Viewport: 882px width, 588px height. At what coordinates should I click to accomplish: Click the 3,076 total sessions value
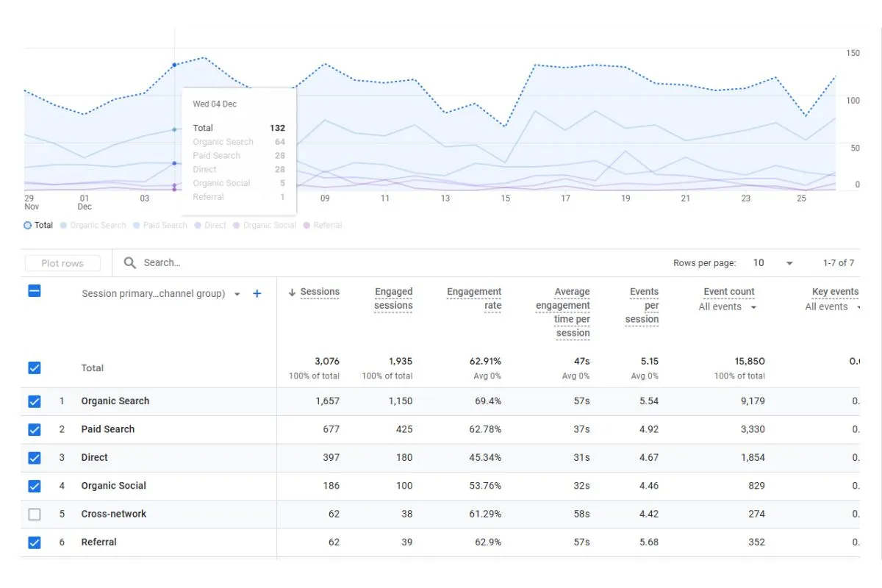click(327, 361)
